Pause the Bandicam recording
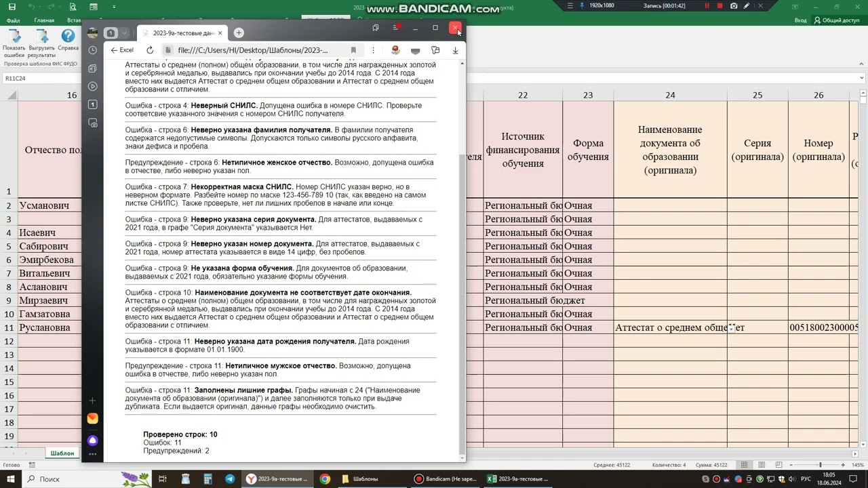Image resolution: width=868 pixels, height=488 pixels. tap(707, 6)
